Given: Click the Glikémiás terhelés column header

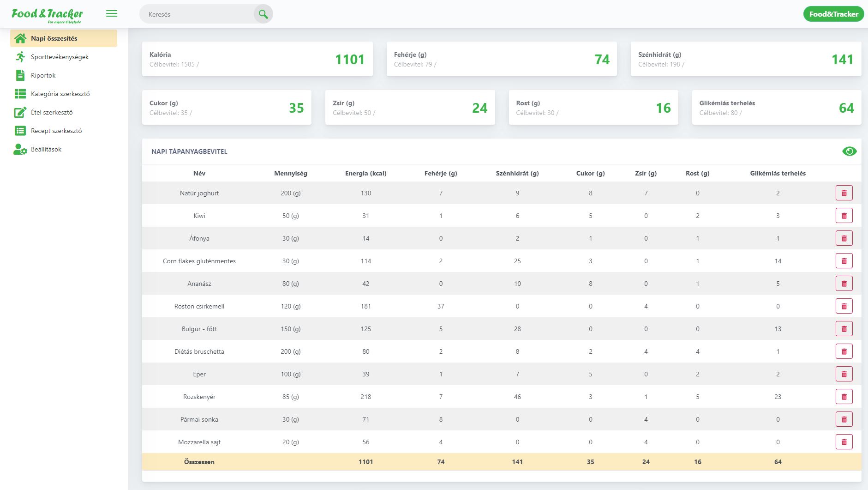Looking at the screenshot, I should (778, 173).
